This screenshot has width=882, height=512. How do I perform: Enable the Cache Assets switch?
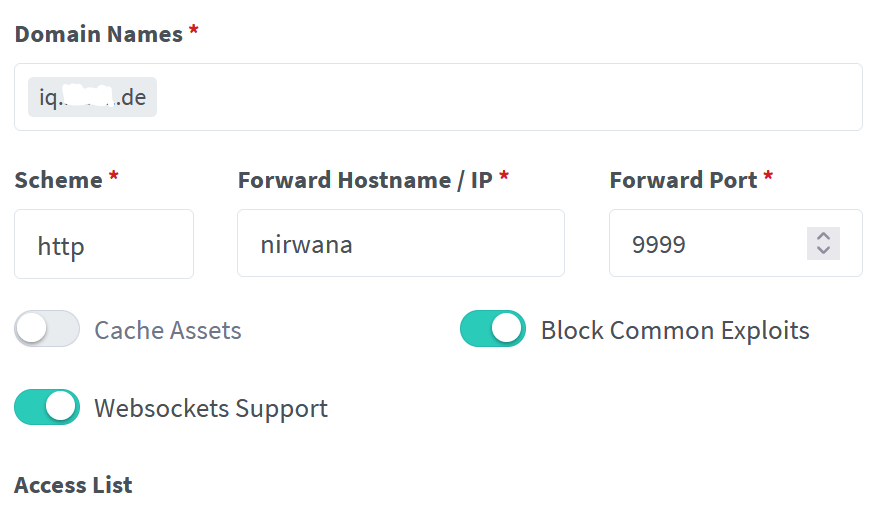(x=47, y=329)
